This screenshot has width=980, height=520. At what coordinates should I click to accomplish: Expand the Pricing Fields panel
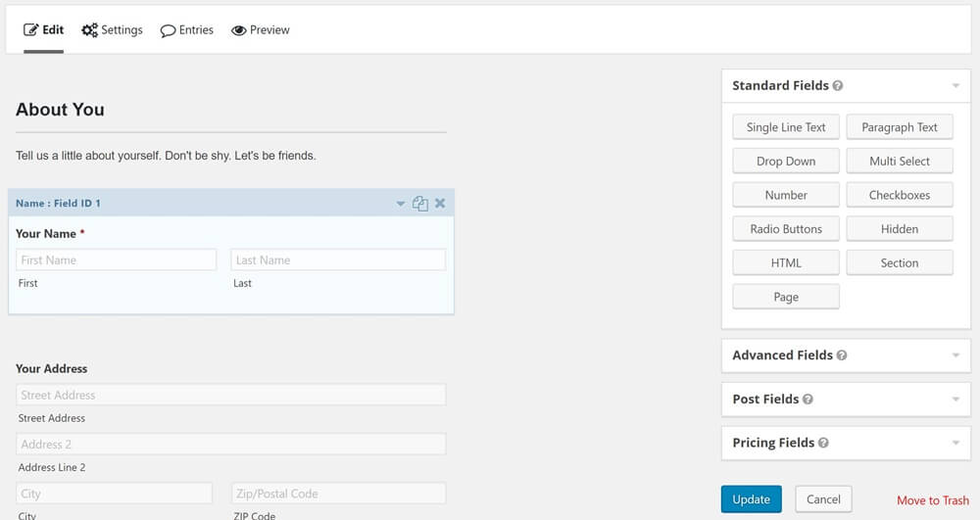(955, 443)
